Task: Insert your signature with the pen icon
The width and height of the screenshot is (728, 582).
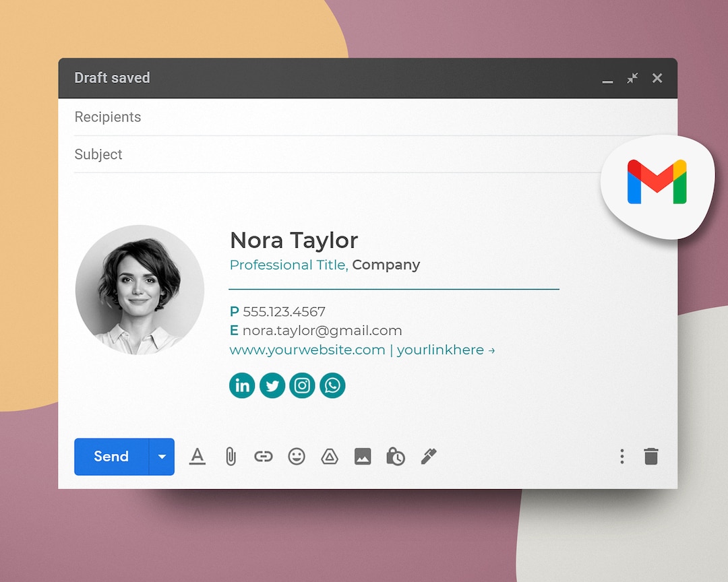Action: pos(428,456)
